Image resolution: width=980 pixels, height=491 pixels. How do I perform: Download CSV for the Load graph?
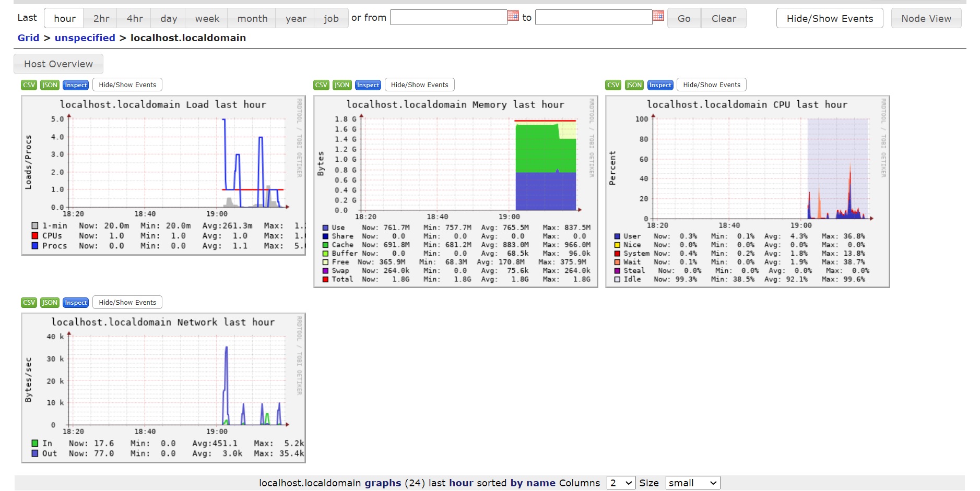pos(29,85)
